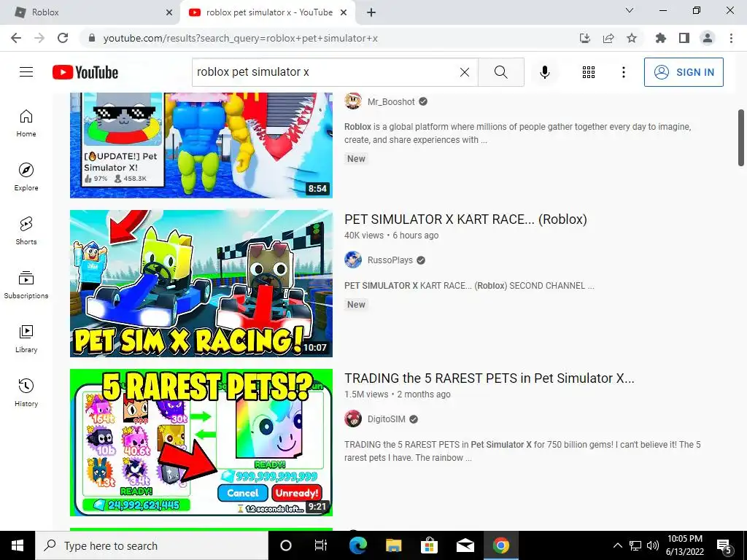This screenshot has height=560, width=747.
Task: Open the DigitoSIM channel name link
Action: pos(387,419)
